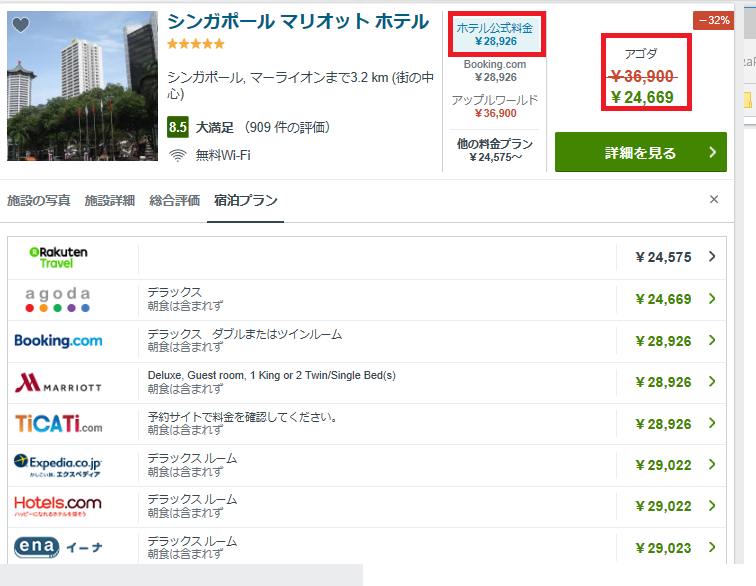Image resolution: width=756 pixels, height=586 pixels.
Task: Click the Deluxe, Guest room, 1 King description
Action: tap(271, 375)
